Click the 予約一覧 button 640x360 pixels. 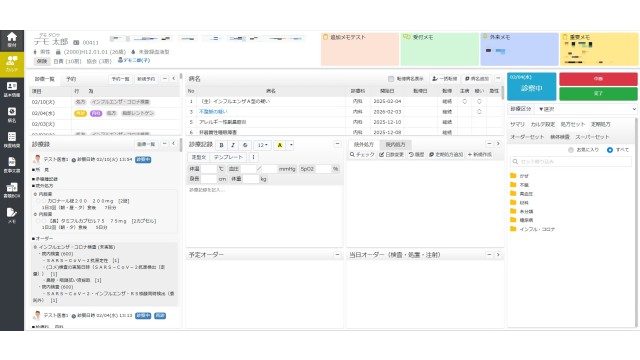pos(120,79)
